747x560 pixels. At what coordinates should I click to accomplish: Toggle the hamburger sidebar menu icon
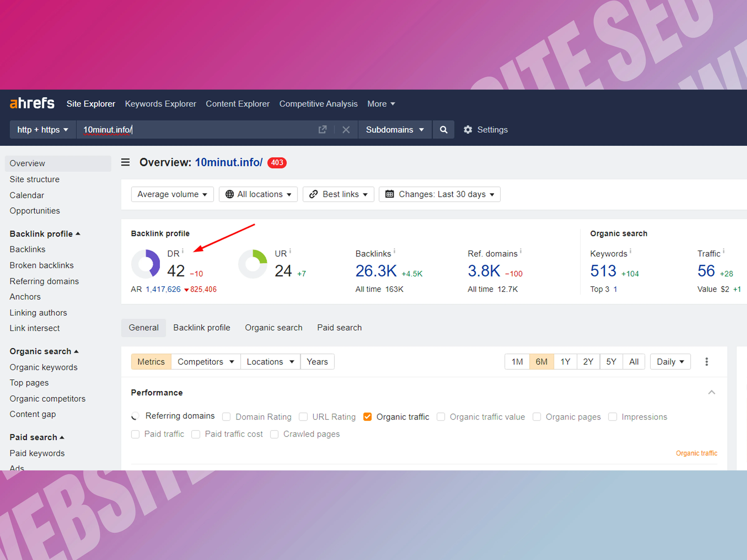[x=125, y=162]
